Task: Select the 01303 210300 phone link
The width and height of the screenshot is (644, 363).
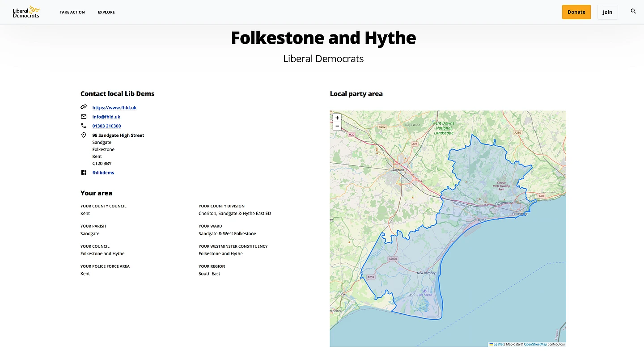Action: coord(106,126)
